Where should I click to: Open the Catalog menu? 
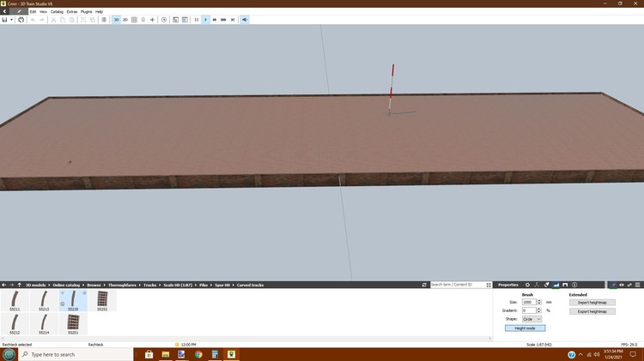point(57,11)
